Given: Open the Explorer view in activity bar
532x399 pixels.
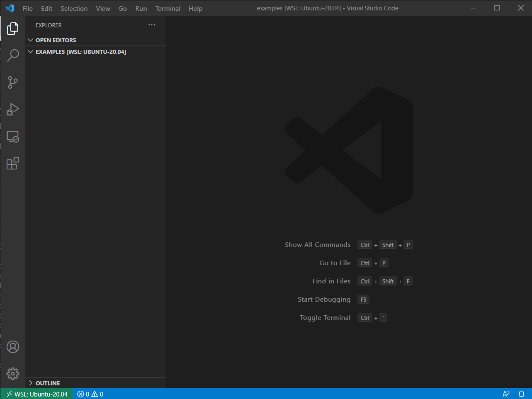Looking at the screenshot, I should click(x=13, y=29).
